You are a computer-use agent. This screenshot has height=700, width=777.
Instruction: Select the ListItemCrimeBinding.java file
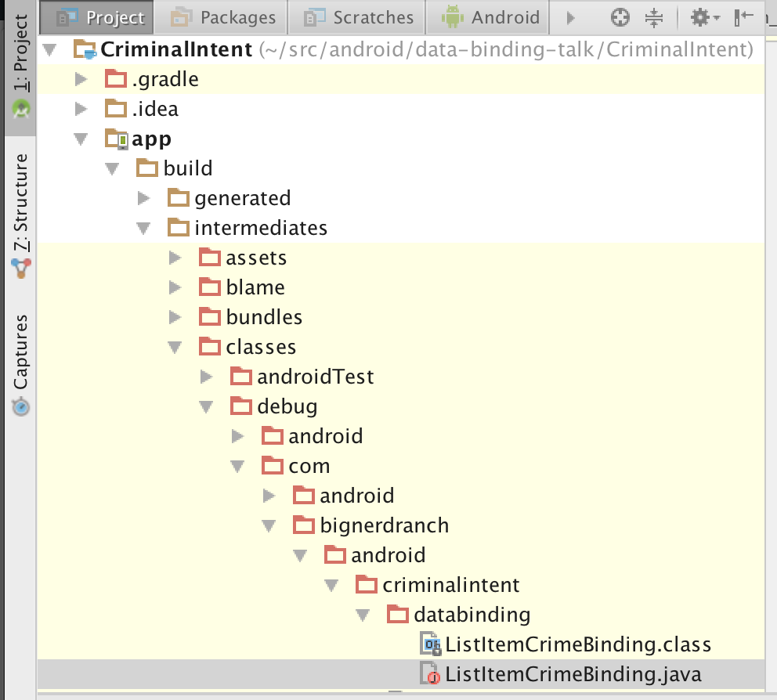click(573, 673)
